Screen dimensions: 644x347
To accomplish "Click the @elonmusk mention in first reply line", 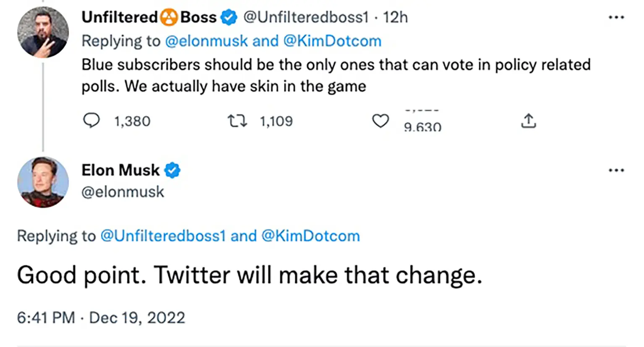I will pyautogui.click(x=206, y=41).
